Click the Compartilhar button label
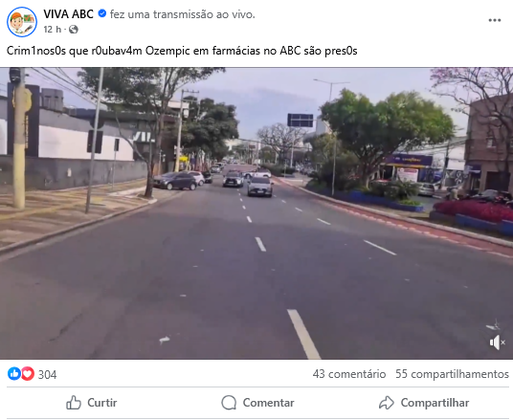Viewport: 513px width, 420px height. (x=435, y=403)
